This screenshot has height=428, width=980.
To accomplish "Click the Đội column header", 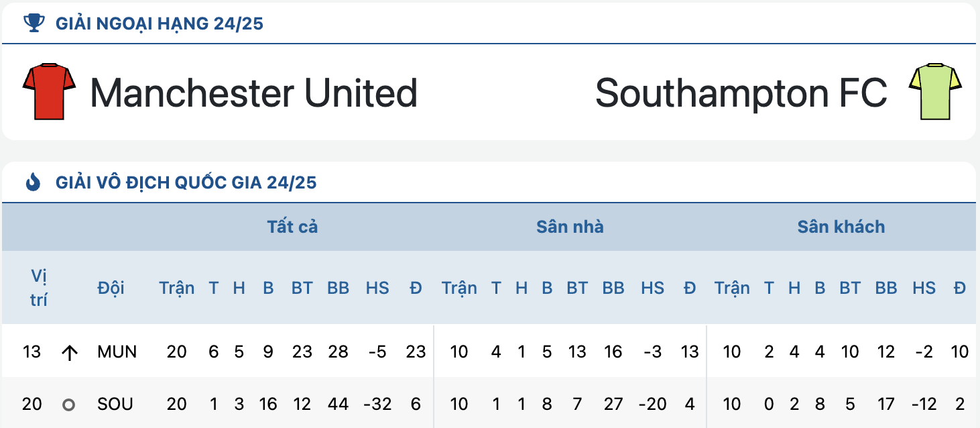I will click(x=111, y=288).
